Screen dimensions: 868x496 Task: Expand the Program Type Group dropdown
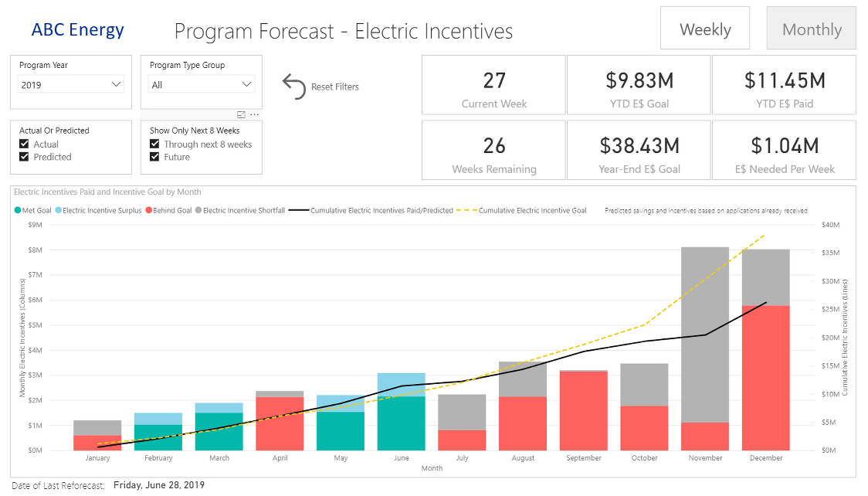coord(247,84)
